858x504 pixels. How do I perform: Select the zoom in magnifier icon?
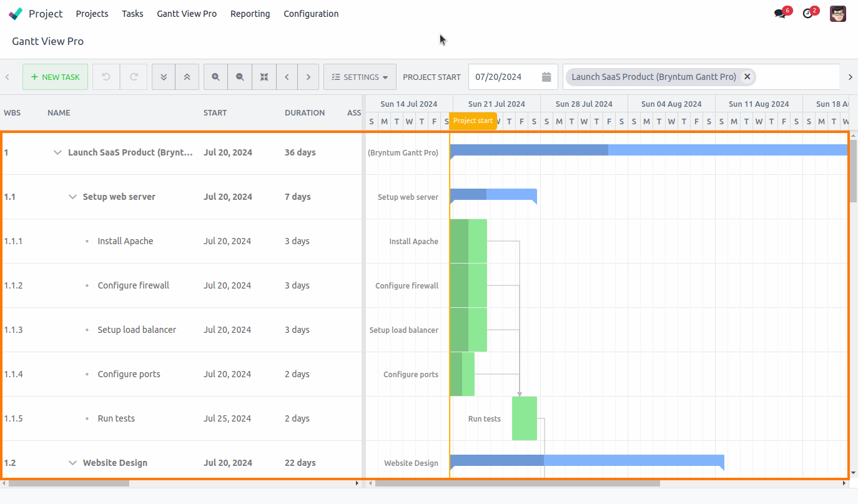(x=215, y=76)
